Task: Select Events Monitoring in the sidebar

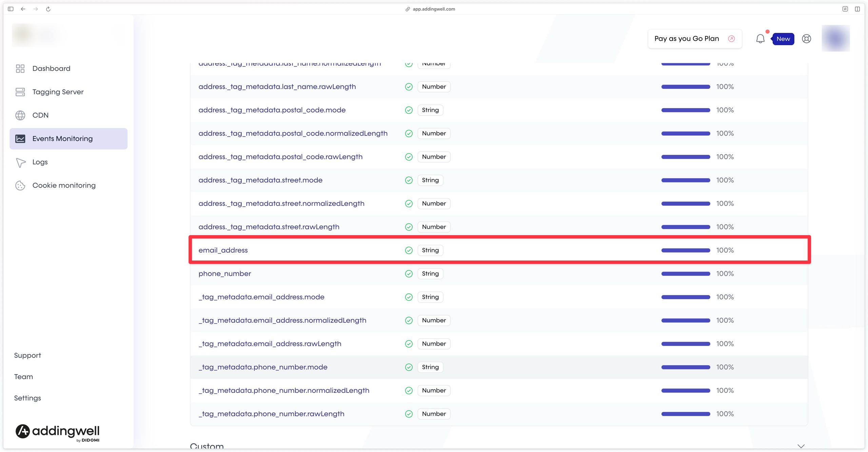Action: pyautogui.click(x=68, y=139)
